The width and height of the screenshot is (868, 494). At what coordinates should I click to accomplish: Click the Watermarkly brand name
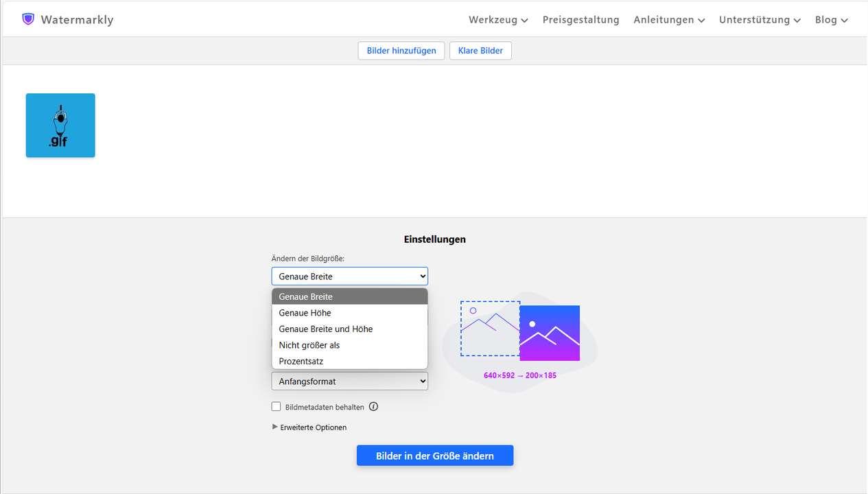77,20
